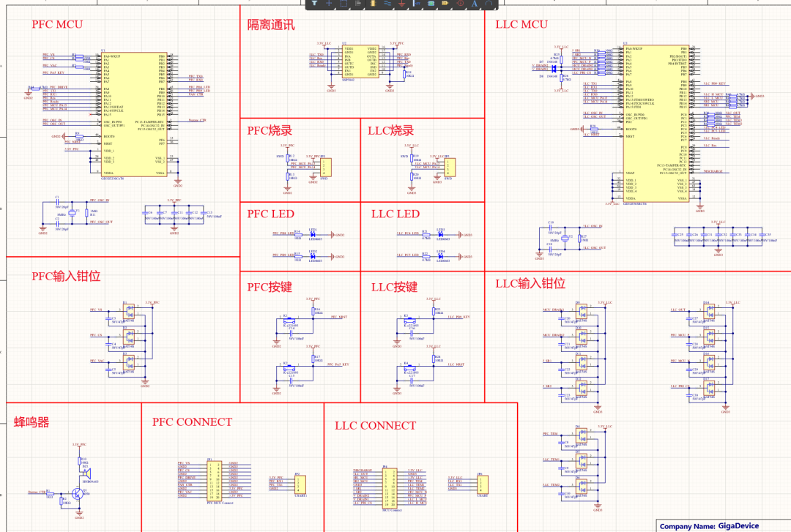This screenshot has height=532, width=791.
Task: Click the PFC MCU section title
Action: tap(57, 24)
